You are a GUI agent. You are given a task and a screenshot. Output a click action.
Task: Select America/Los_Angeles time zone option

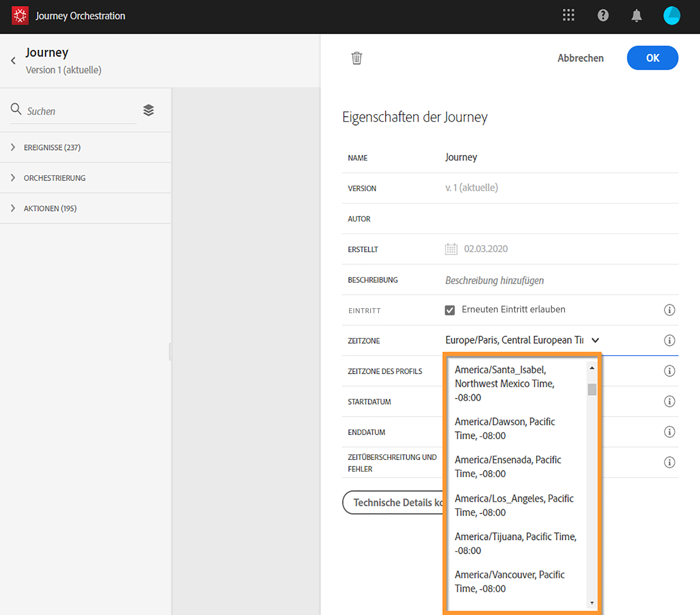click(513, 505)
